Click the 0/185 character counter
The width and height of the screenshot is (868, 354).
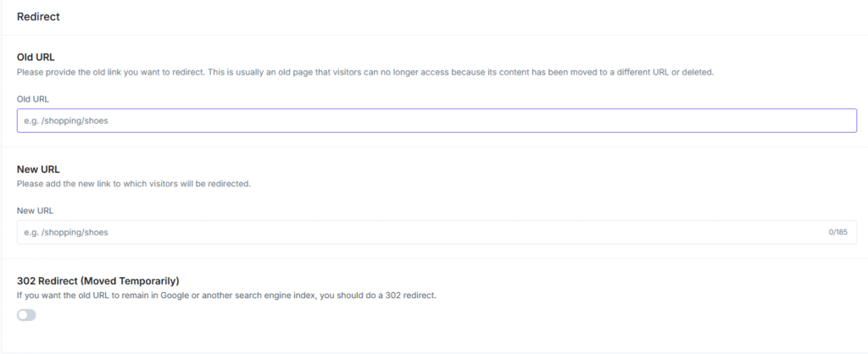click(x=837, y=232)
